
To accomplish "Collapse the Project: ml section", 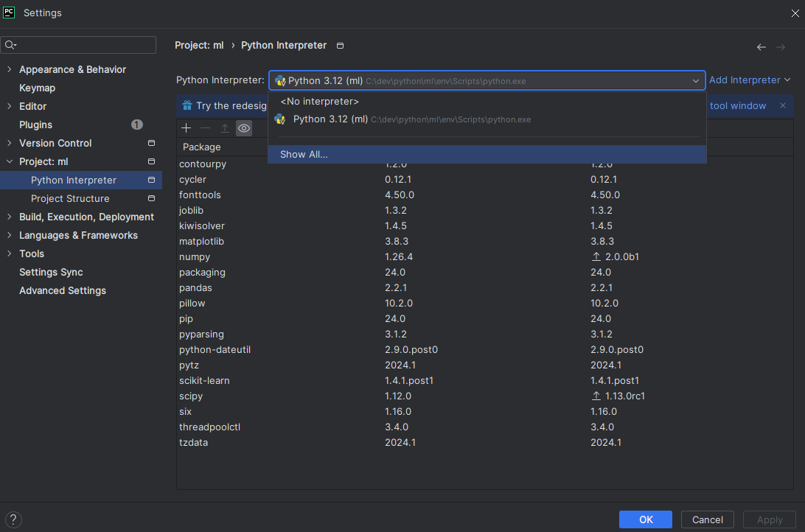I will tap(10, 161).
